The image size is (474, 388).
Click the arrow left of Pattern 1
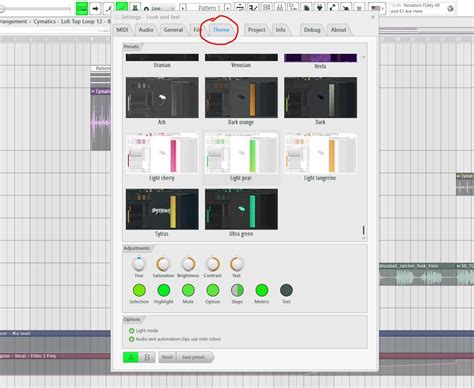tap(183, 8)
